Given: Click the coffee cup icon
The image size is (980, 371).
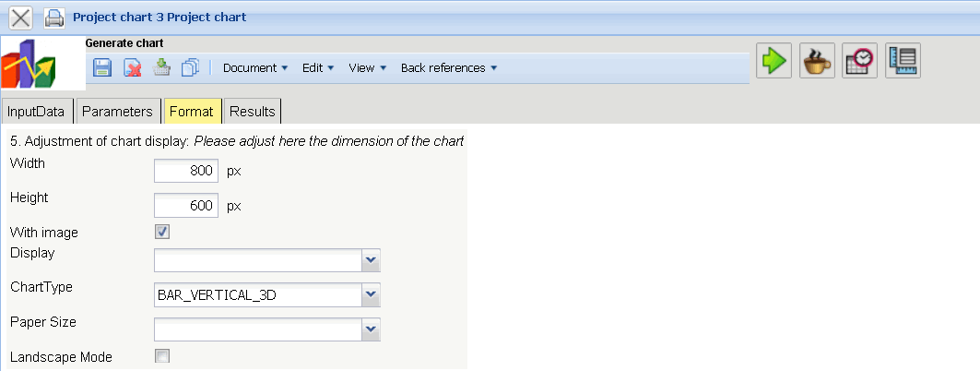Looking at the screenshot, I should pos(817,61).
